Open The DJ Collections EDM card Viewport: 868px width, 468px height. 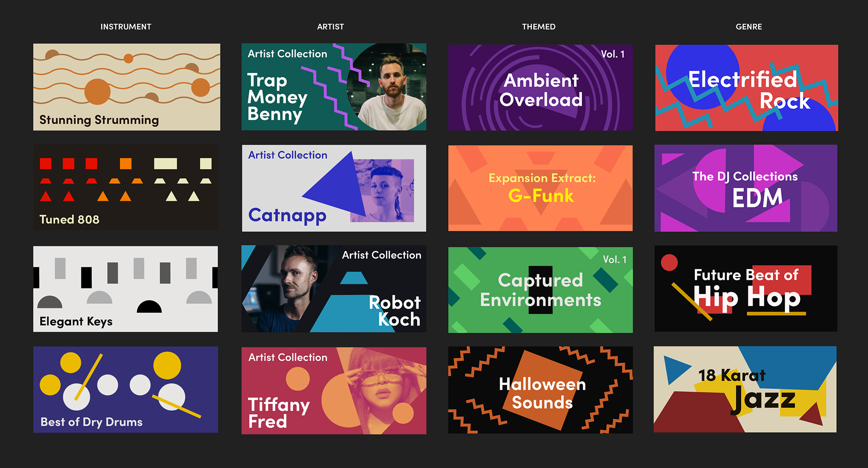[x=746, y=188]
